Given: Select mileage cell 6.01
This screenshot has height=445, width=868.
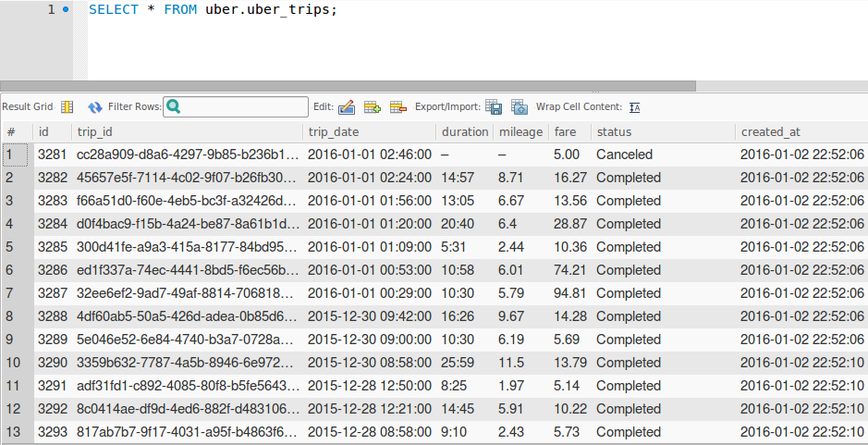Looking at the screenshot, I should pos(521,270).
